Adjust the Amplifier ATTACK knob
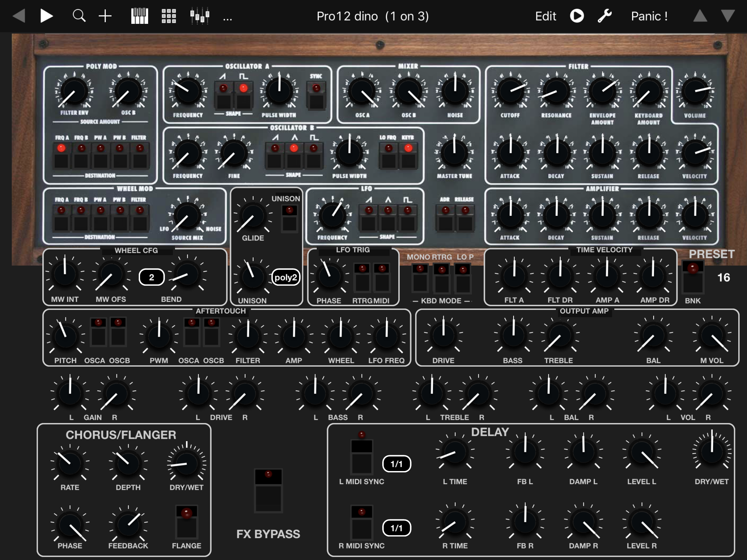The height and width of the screenshot is (560, 747). (x=510, y=215)
